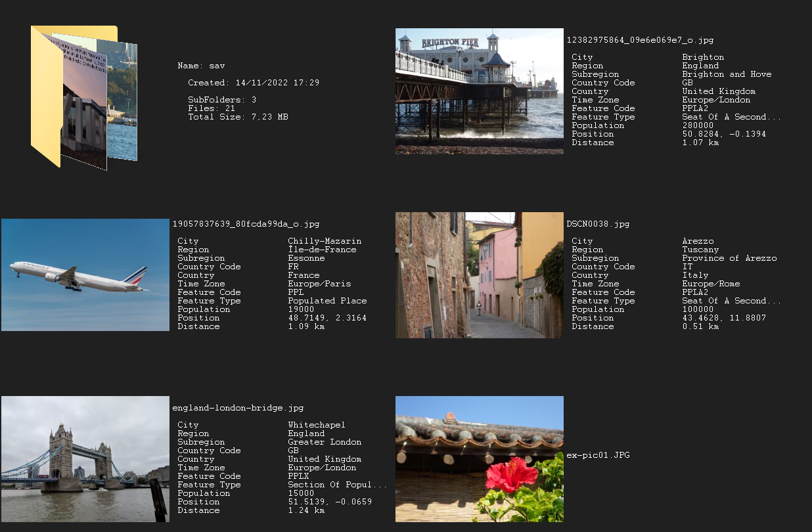Click Position value '50.8284, -0.1394'
The image size is (812, 532).
coord(724,134)
